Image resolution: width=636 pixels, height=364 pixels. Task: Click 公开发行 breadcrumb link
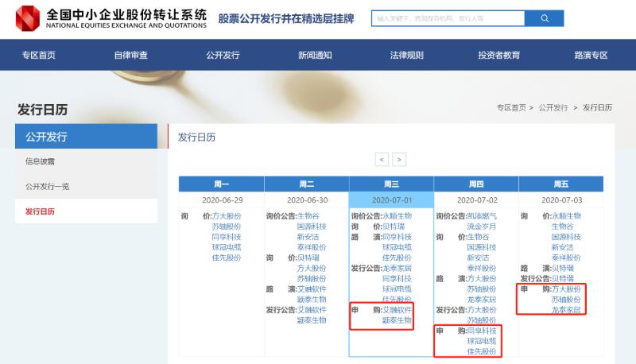click(x=553, y=107)
